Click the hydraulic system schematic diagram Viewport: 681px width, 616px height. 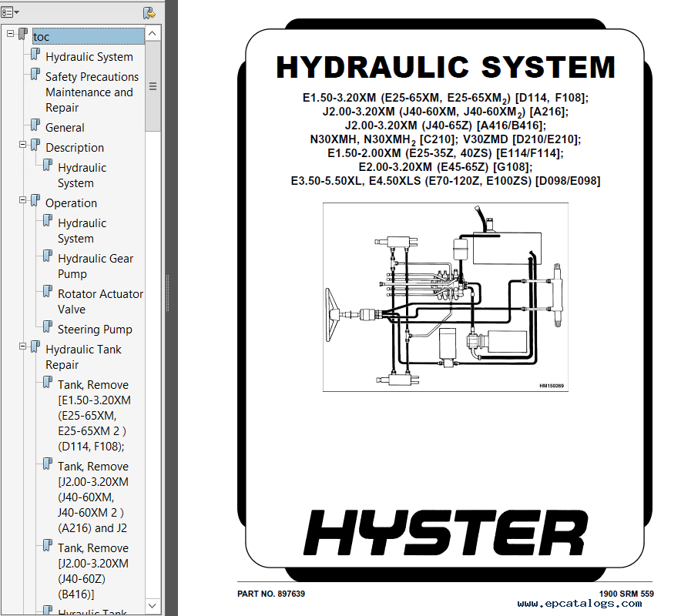point(445,297)
